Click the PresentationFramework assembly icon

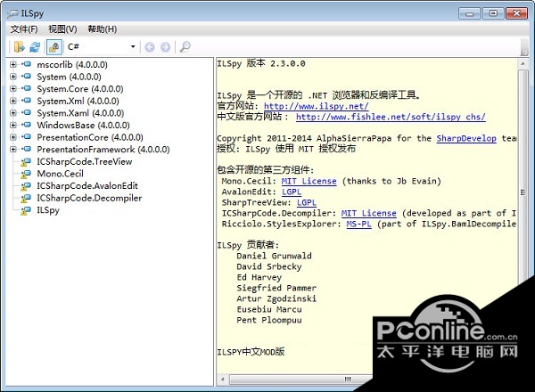26,149
